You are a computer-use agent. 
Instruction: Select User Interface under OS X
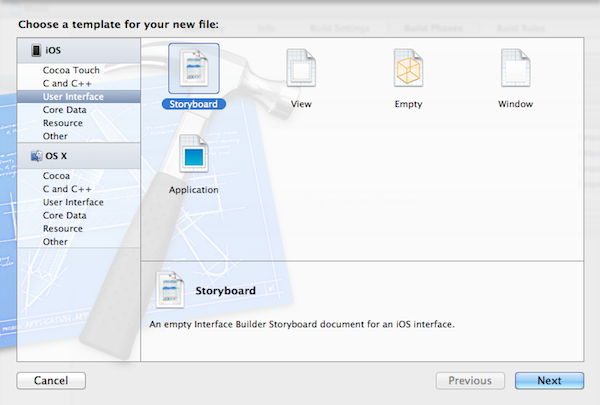[x=79, y=202]
